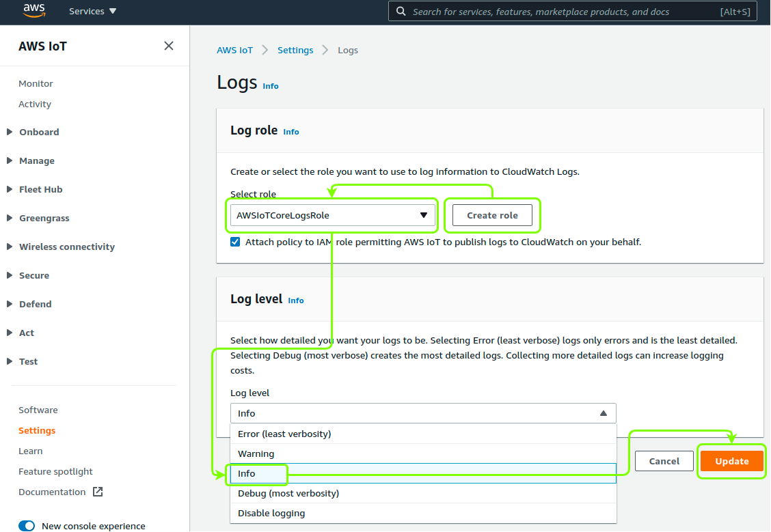Click the orange Update button
The width and height of the screenshot is (771, 532).
click(731, 461)
